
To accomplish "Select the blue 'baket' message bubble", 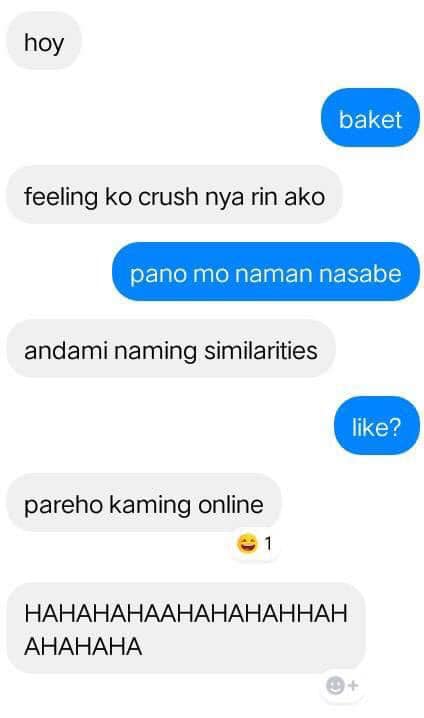I will pos(370,118).
